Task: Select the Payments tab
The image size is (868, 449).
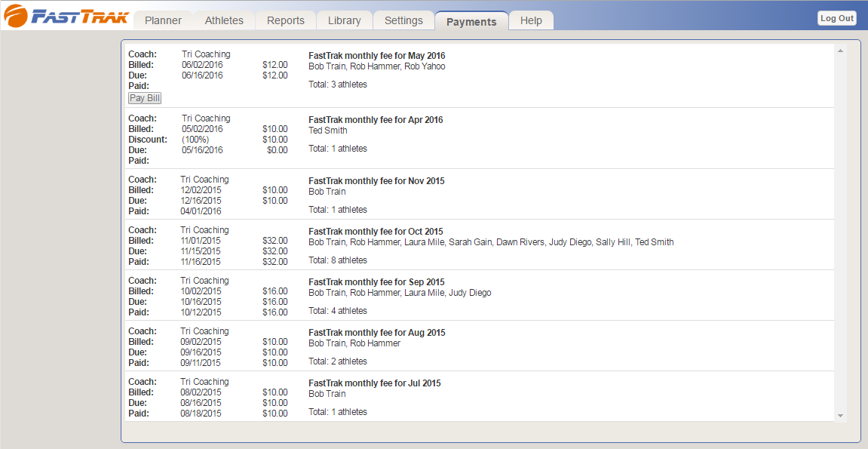Action: point(471,21)
